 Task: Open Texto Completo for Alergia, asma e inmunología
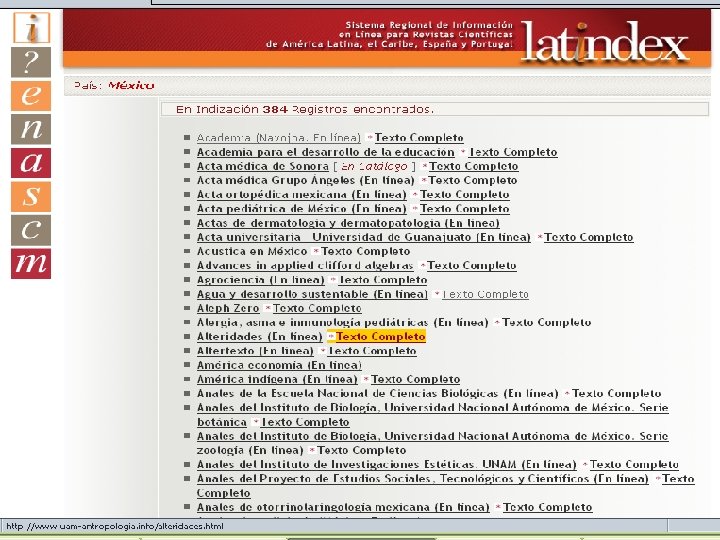click(546, 322)
